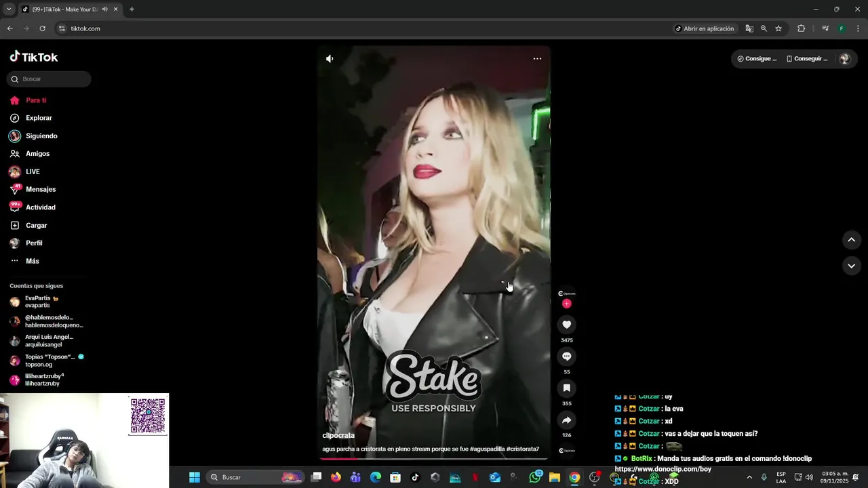Open the LIVE section
868x488 pixels.
click(33, 172)
